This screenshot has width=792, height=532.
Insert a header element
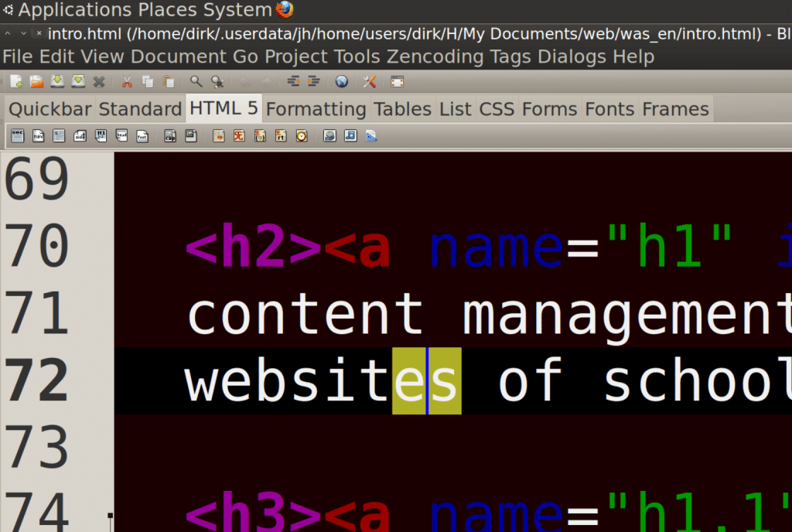(122, 135)
